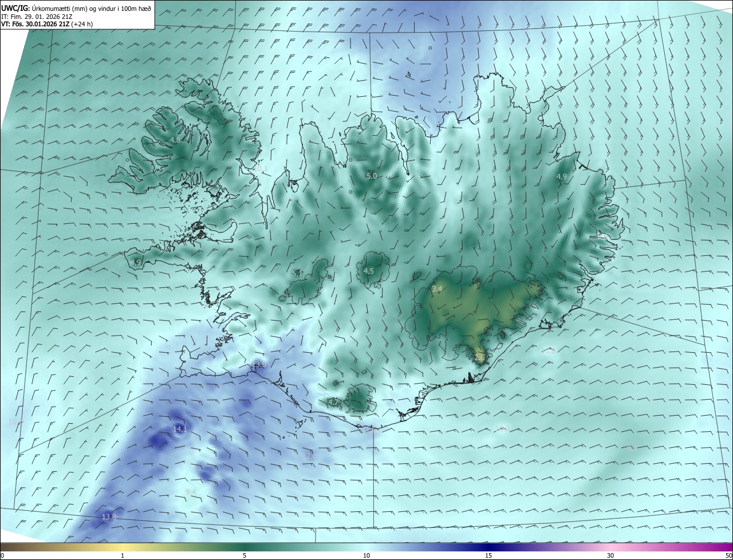Click the 3.4 value on Vatnajökull glacier
The height and width of the screenshot is (560, 733).
tap(437, 289)
